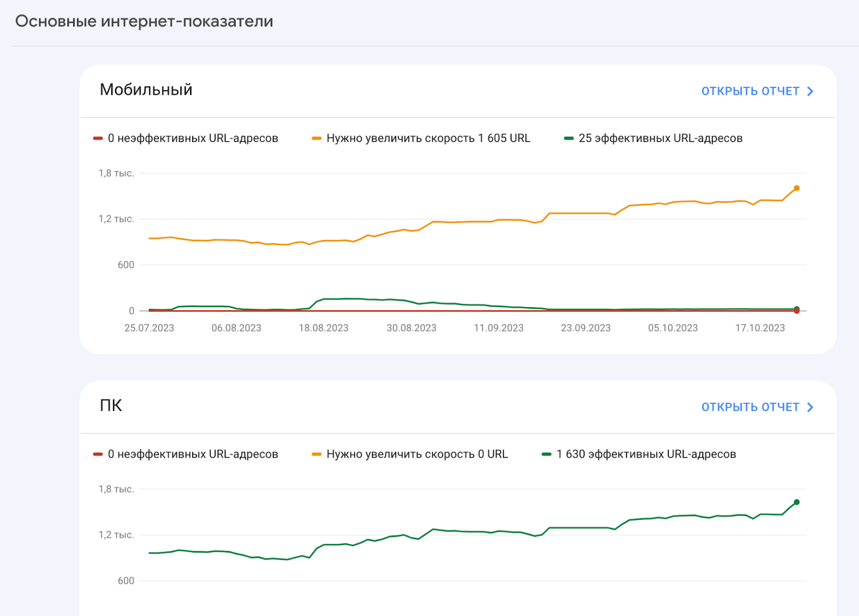Click the green legend marker in ПК card

(547, 454)
